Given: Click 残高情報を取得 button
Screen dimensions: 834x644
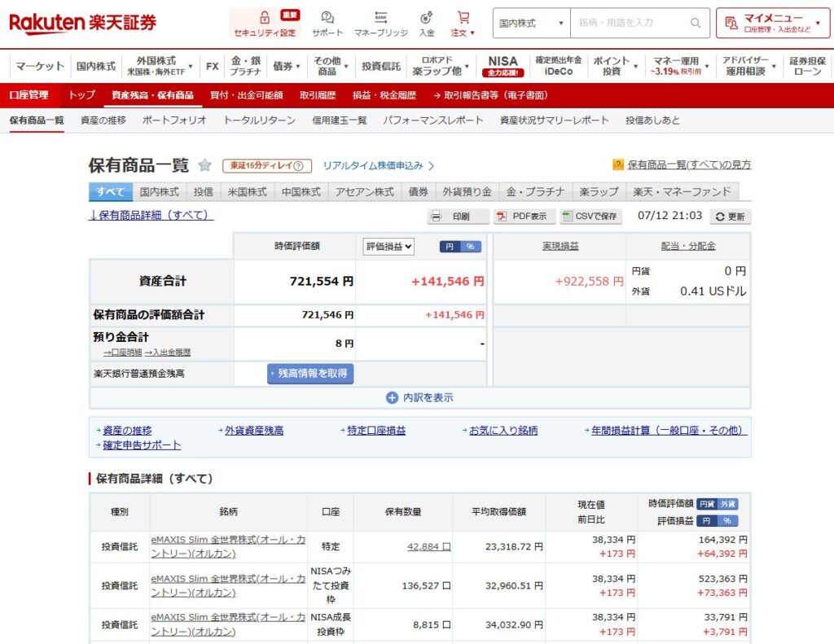Looking at the screenshot, I should pyautogui.click(x=310, y=374).
